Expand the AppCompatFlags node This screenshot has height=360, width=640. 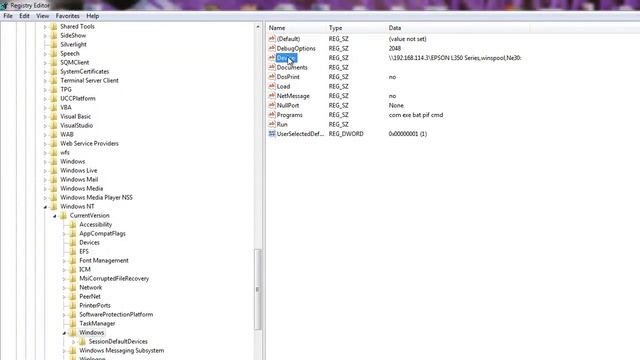(64, 234)
